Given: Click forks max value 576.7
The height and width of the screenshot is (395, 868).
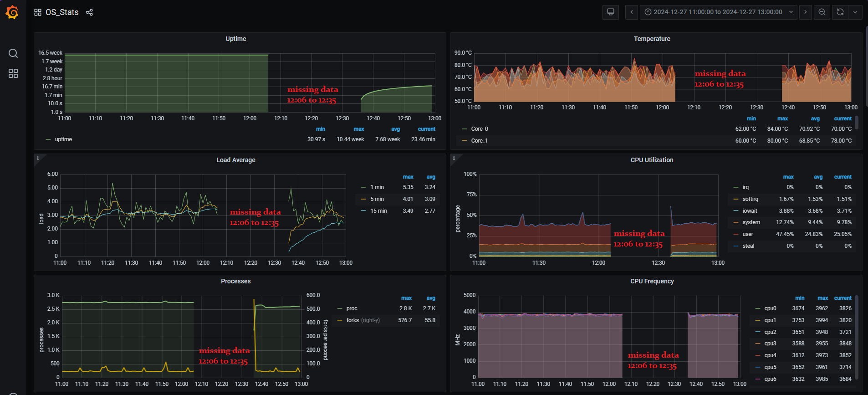Looking at the screenshot, I should tap(405, 320).
